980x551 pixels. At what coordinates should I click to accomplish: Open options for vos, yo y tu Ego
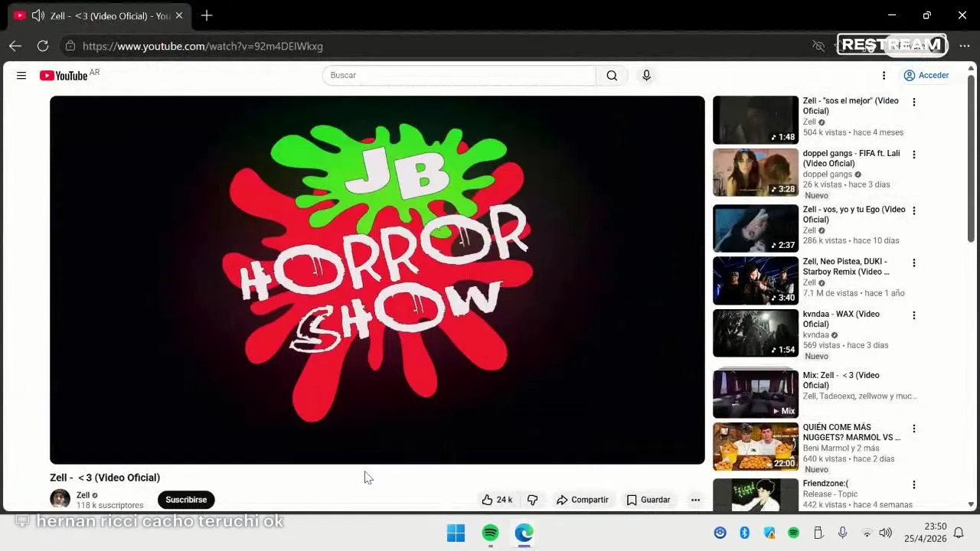coord(913,210)
